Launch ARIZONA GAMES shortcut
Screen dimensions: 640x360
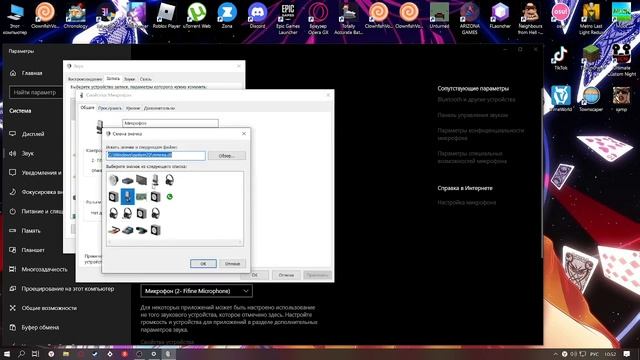(469, 19)
